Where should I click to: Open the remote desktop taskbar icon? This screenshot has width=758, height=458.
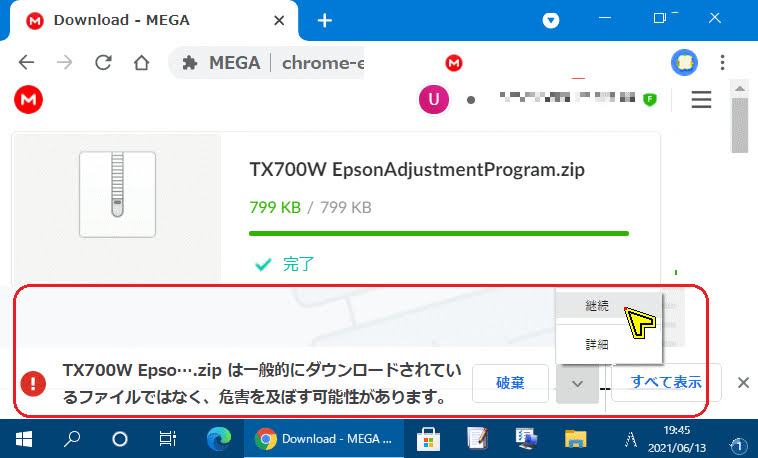(x=526, y=439)
